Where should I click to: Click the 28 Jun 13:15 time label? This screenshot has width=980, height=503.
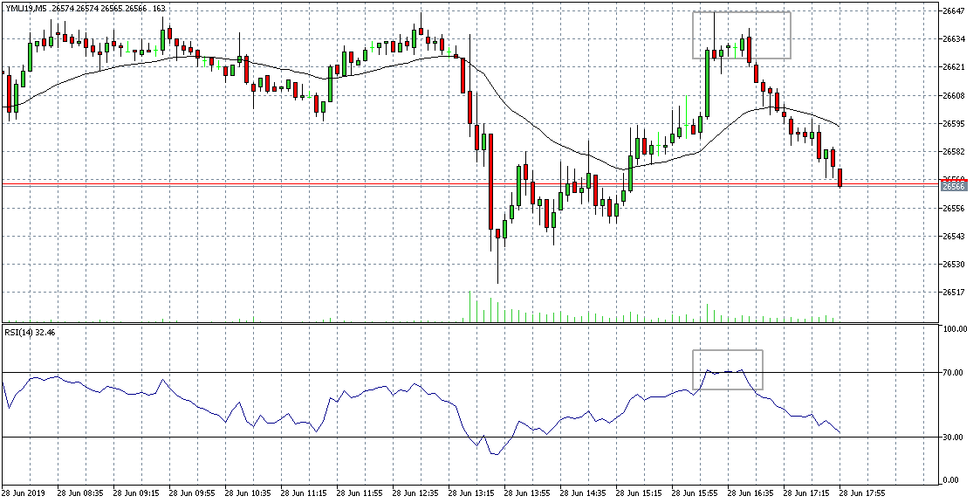tap(470, 493)
